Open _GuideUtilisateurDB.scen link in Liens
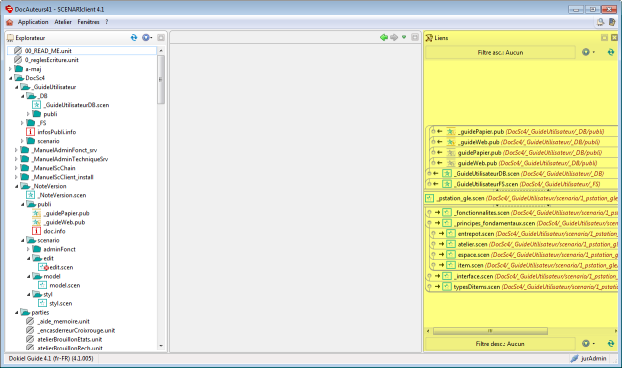 486,174
